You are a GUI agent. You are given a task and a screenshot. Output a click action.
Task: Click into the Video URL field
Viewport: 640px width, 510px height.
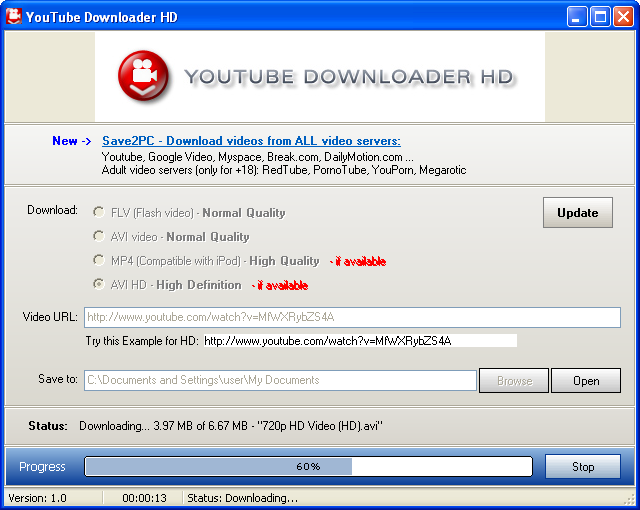[x=352, y=317]
